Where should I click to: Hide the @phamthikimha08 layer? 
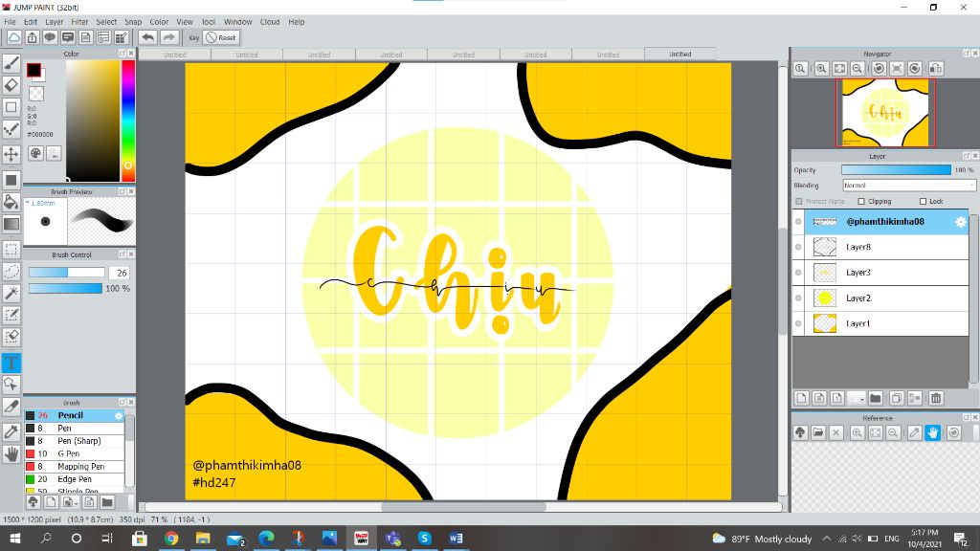pyautogui.click(x=798, y=222)
